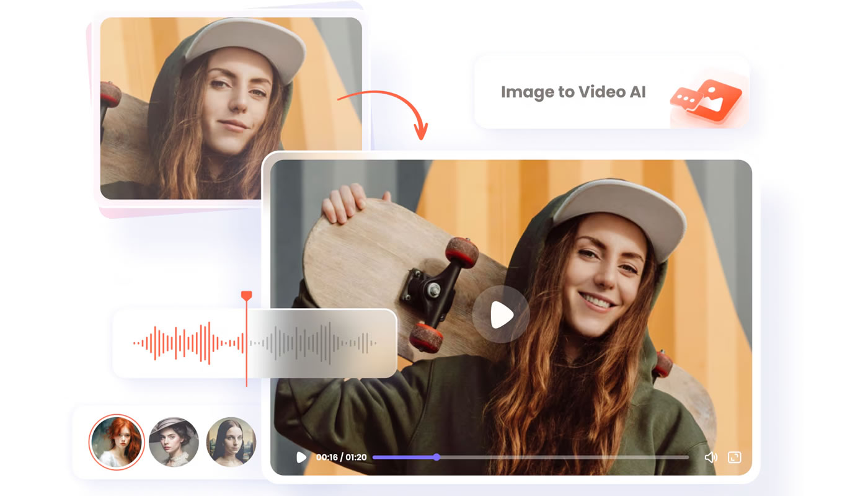Click the Image to Video AI icon

coord(706,99)
